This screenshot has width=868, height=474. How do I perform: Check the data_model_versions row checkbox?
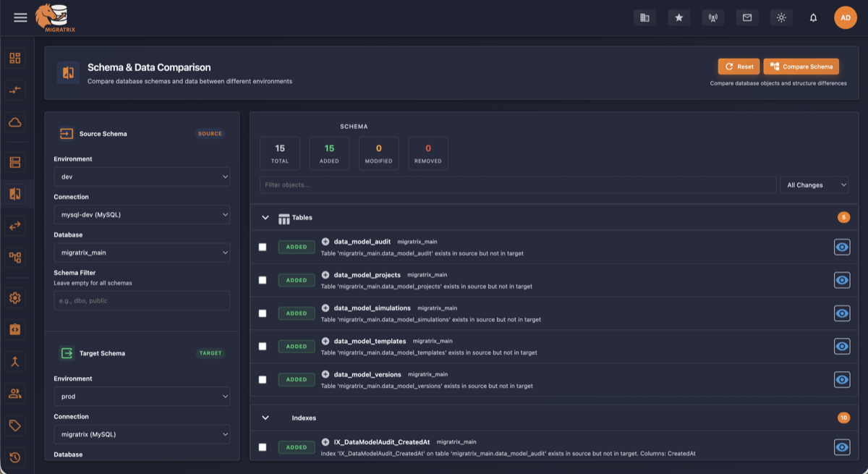coord(263,379)
